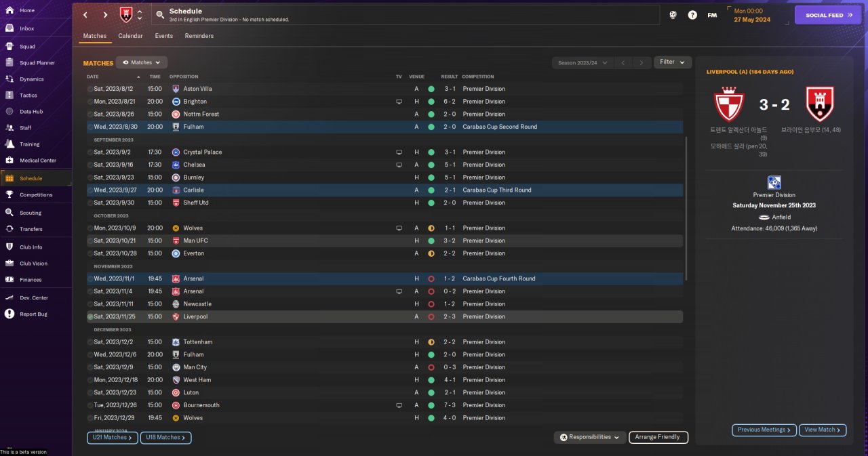Switch to Calendar tab
The width and height of the screenshot is (868, 456).
pos(130,36)
